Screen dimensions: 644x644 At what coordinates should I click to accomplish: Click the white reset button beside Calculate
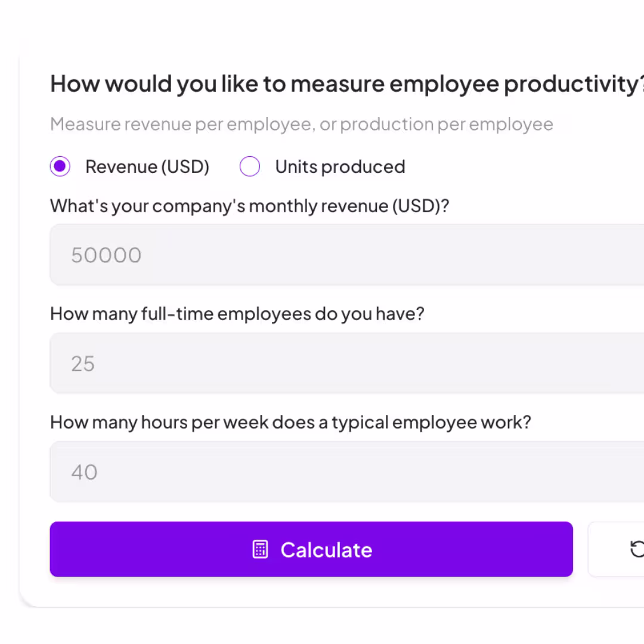[616, 549]
